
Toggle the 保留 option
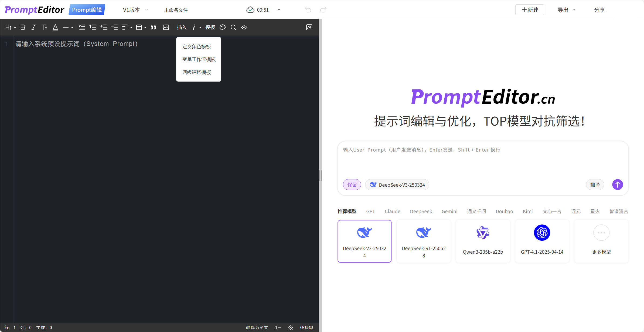tap(352, 185)
